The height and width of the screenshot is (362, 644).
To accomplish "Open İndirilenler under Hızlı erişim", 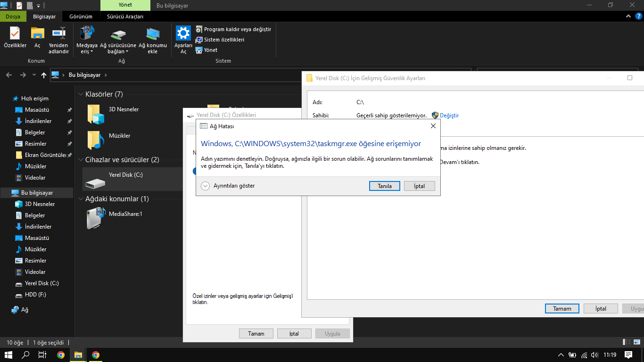I will click(x=38, y=121).
